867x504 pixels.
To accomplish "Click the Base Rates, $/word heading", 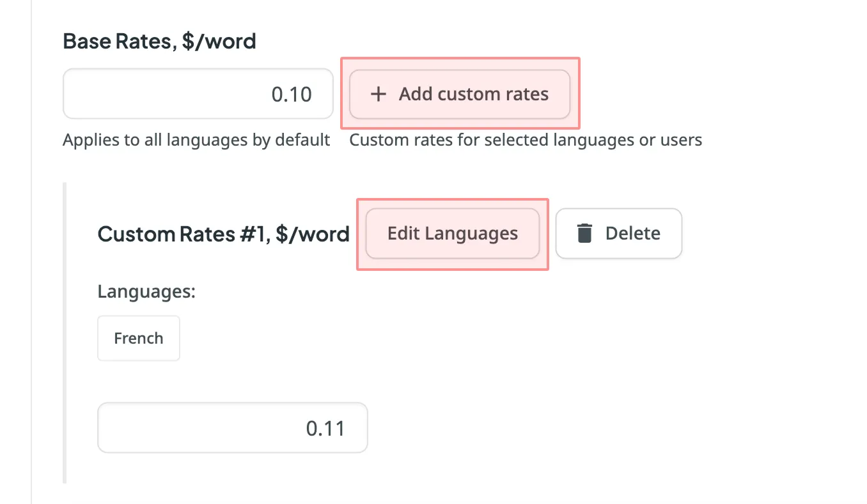I will (x=159, y=42).
